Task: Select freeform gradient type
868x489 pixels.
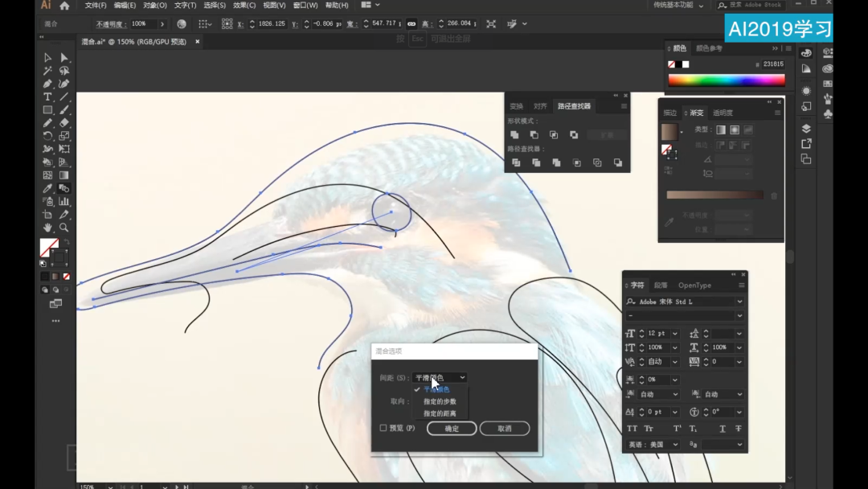Action: [x=748, y=129]
